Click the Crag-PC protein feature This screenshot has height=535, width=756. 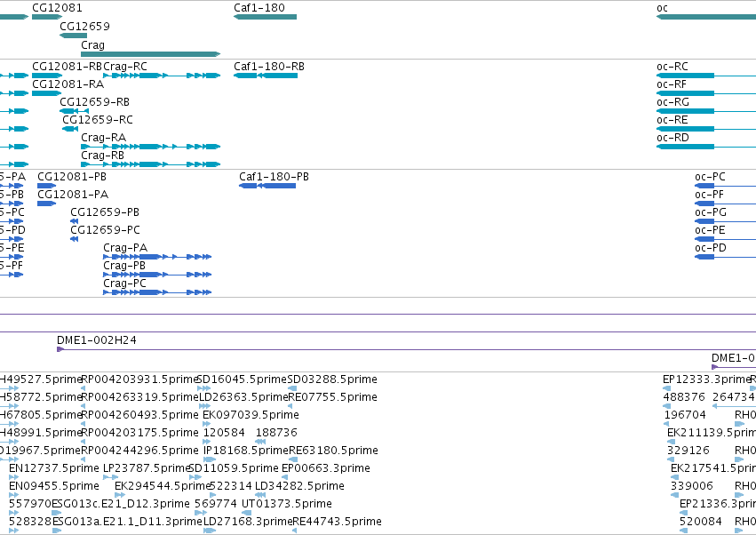pyautogui.click(x=157, y=292)
